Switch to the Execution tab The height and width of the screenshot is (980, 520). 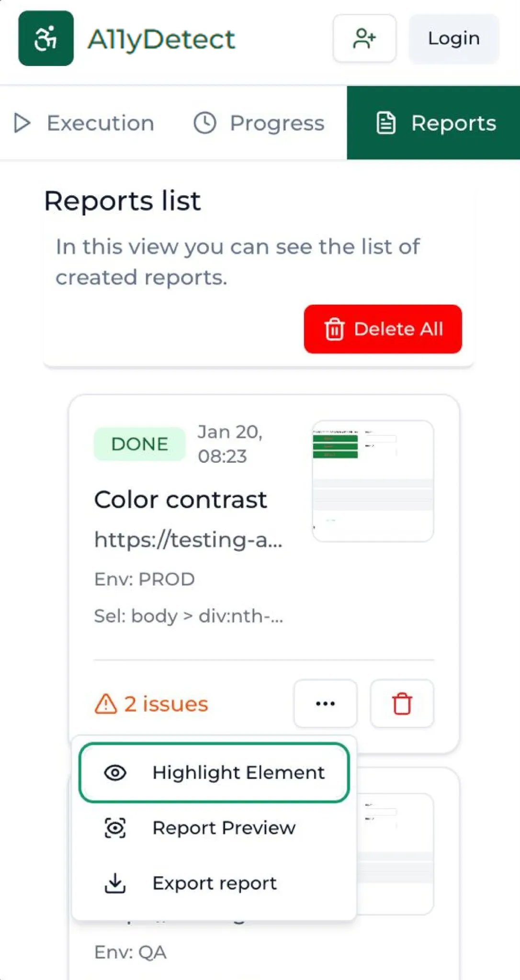pos(84,123)
